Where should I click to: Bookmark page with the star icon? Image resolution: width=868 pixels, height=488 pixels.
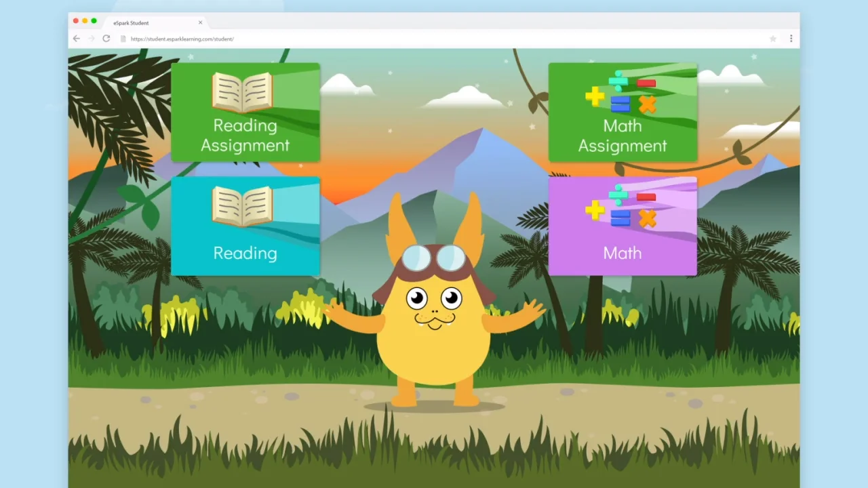773,39
